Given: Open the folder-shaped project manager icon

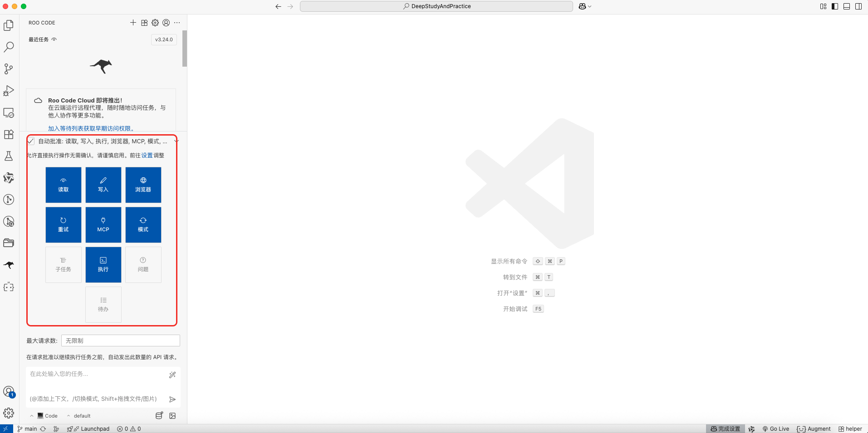Looking at the screenshot, I should 9,243.
